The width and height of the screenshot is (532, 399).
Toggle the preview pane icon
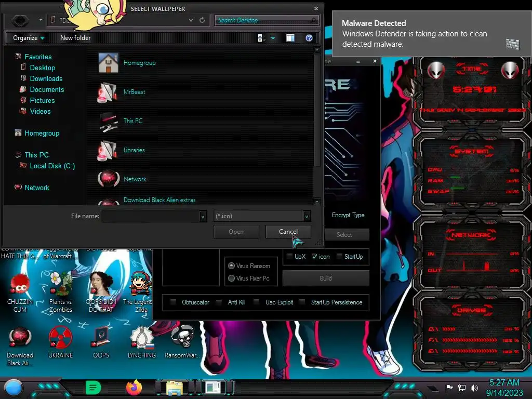(290, 38)
